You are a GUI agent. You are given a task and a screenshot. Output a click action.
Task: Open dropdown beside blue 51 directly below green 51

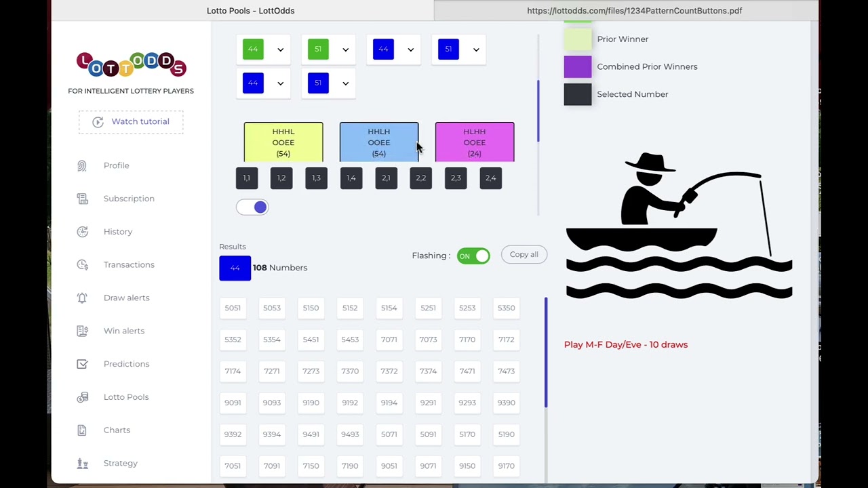(345, 83)
